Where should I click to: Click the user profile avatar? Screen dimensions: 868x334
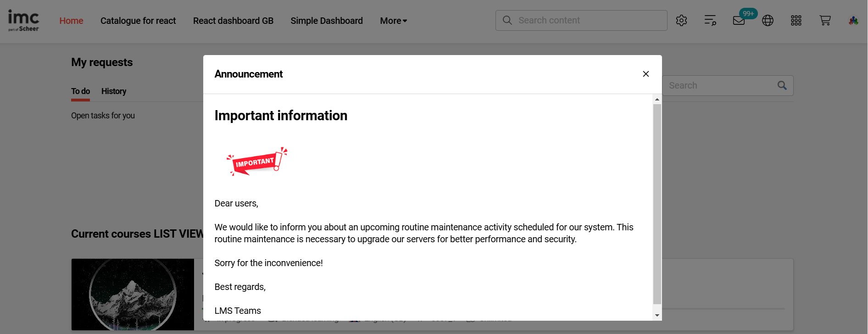point(853,21)
